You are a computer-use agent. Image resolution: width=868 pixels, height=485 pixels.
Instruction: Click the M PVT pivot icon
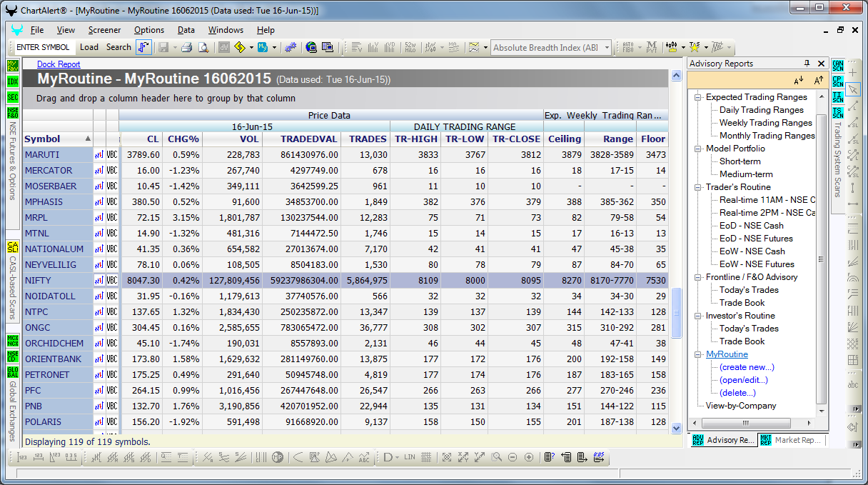click(651, 48)
